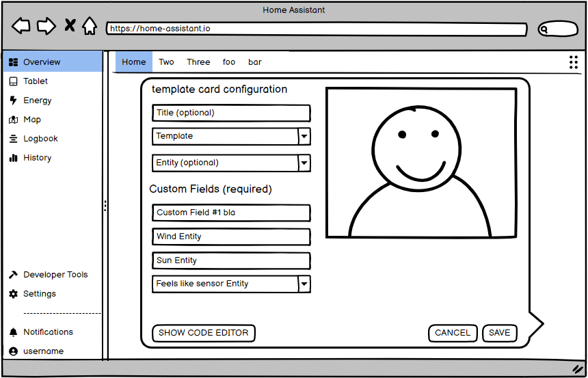The width and height of the screenshot is (588, 378).
Task: Click the browser search box
Action: pos(558,29)
